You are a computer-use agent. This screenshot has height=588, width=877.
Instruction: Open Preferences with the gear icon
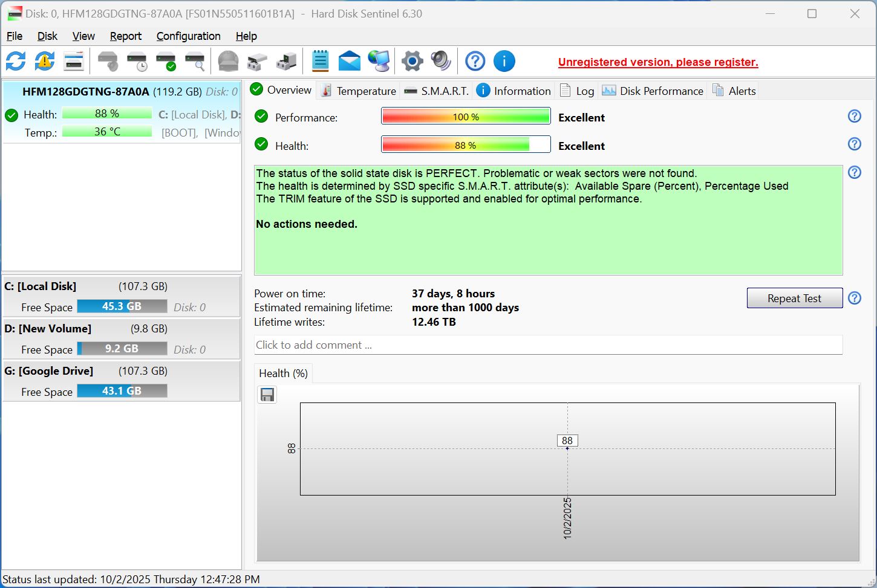(412, 60)
